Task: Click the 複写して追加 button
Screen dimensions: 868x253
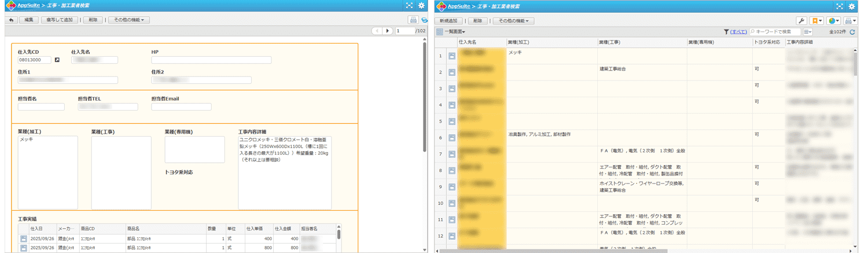Action: click(x=59, y=20)
